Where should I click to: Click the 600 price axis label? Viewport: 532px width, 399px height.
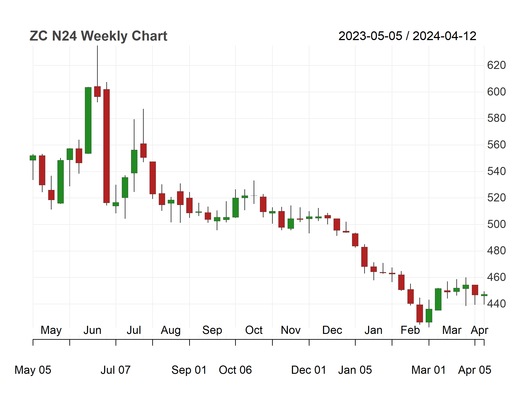click(496, 92)
